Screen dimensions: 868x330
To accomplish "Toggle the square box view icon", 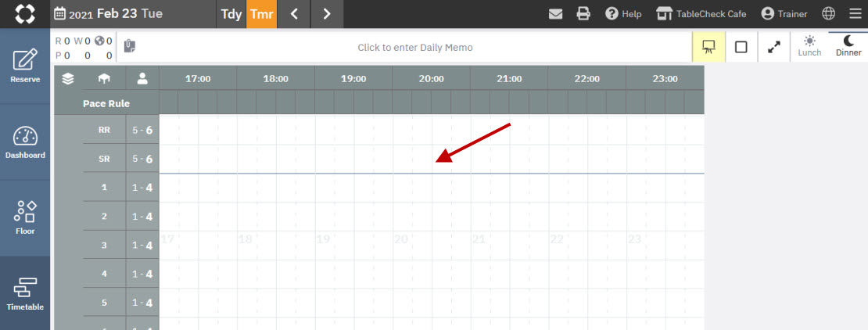I will click(x=741, y=47).
